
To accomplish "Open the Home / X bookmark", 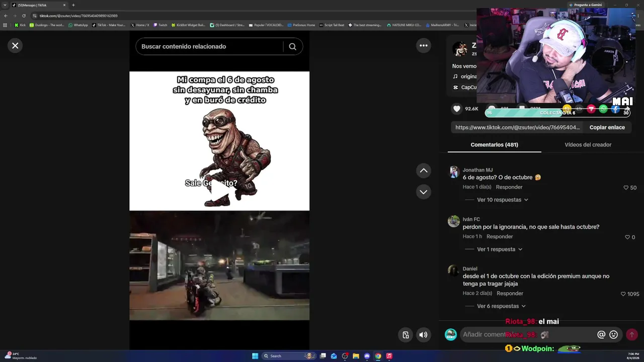I will [x=140, y=25].
